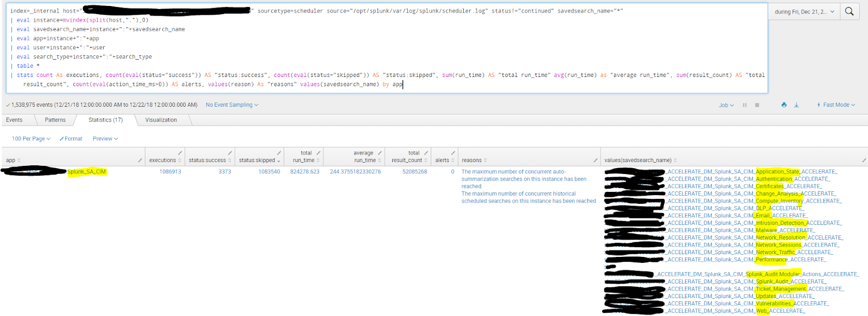Sort by reasons using its sort arrows
The image size is (868, 316).
[x=485, y=160]
